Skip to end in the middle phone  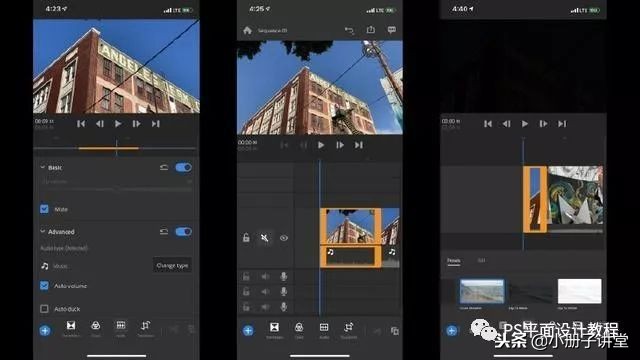pyautogui.click(x=358, y=145)
